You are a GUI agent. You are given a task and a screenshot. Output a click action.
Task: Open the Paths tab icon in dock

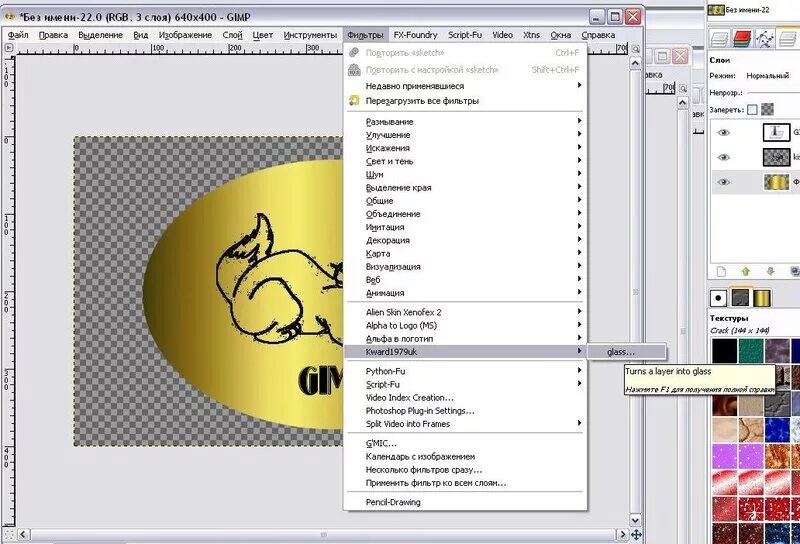[x=765, y=39]
